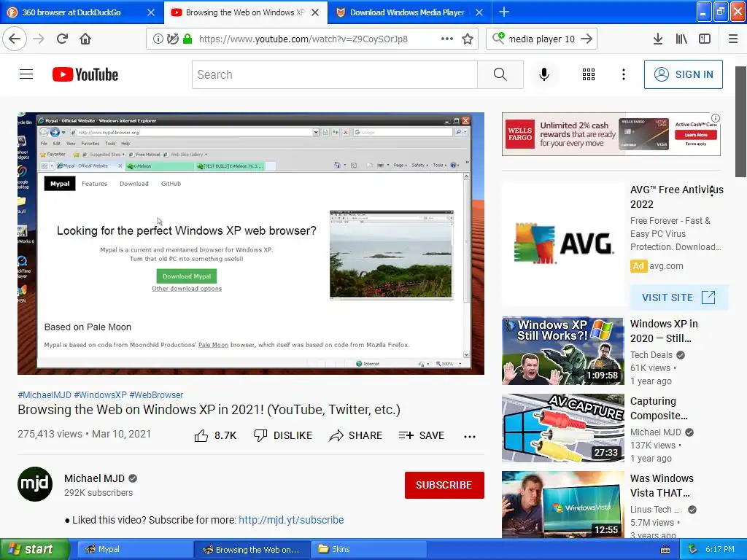
Task: Toggle the browser sidebar view
Action: pyautogui.click(x=704, y=39)
